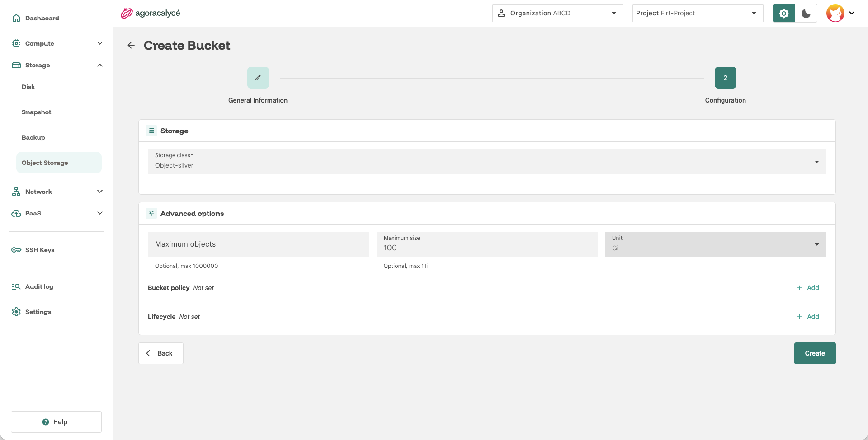Expand the Compute menu chevron
Image resolution: width=868 pixels, height=440 pixels.
(x=100, y=43)
